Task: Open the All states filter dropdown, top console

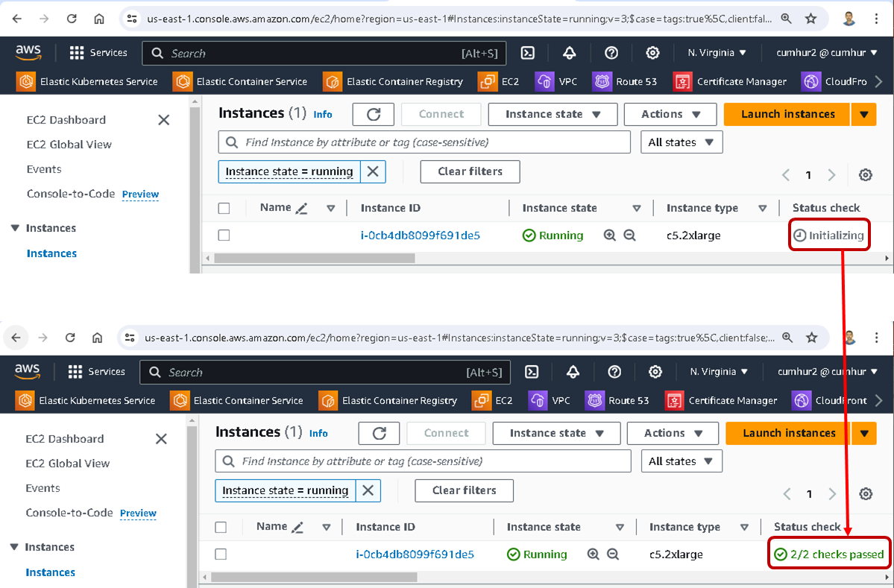Action: (681, 142)
